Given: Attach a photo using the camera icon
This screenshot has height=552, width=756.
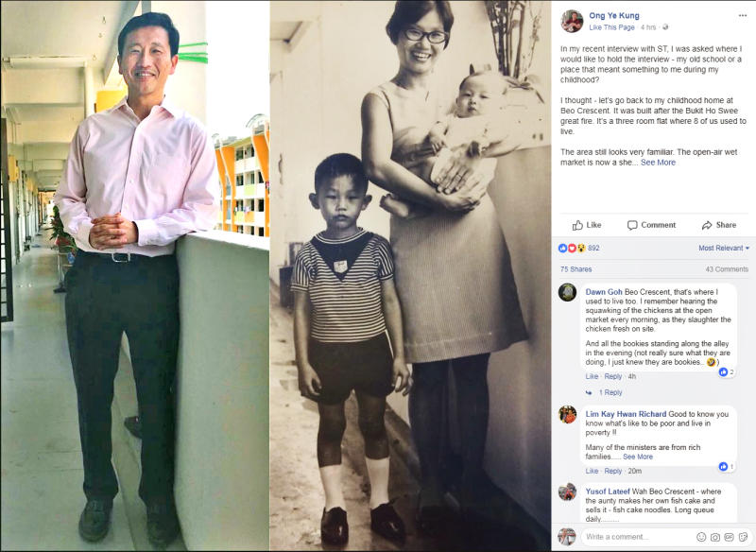Looking at the screenshot, I should tap(715, 537).
